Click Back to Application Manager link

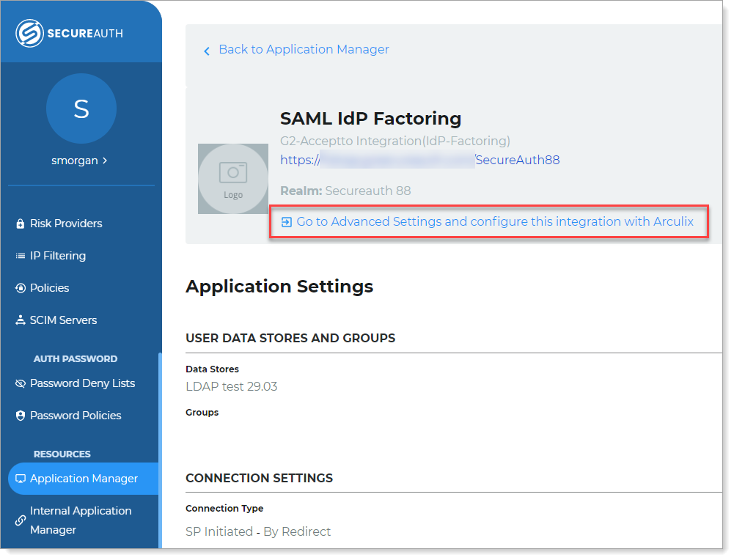[x=304, y=50]
